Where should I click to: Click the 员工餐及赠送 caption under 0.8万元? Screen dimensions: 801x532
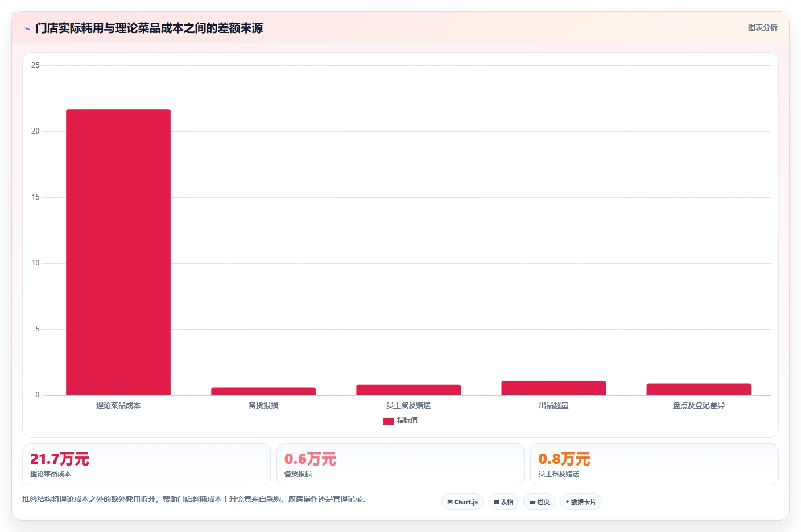(559, 473)
